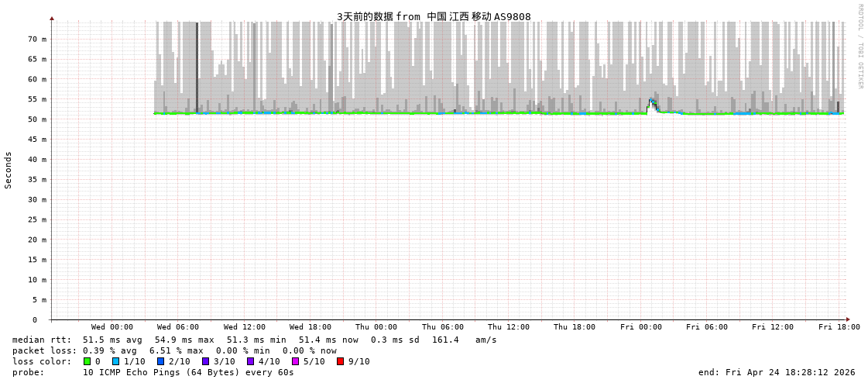Click the green 0 loss color swatch
This screenshot has height=383, width=868.
[x=87, y=361]
